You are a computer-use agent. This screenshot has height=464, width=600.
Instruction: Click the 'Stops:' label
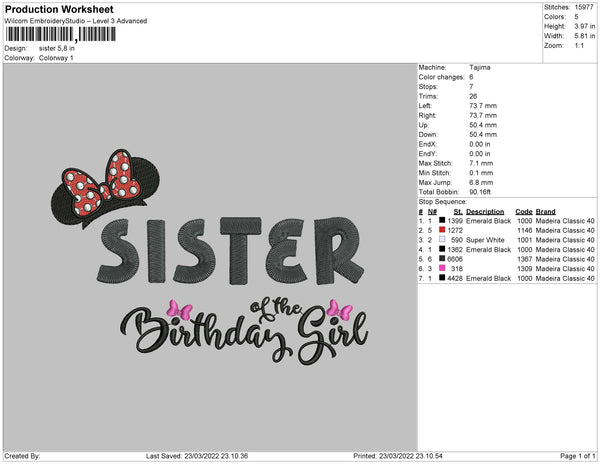pos(428,86)
